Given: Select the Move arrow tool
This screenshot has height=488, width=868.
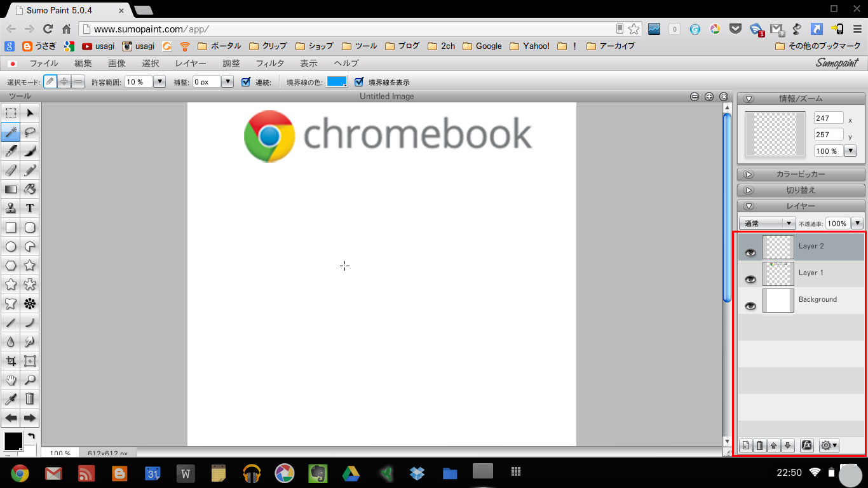Looking at the screenshot, I should (30, 113).
